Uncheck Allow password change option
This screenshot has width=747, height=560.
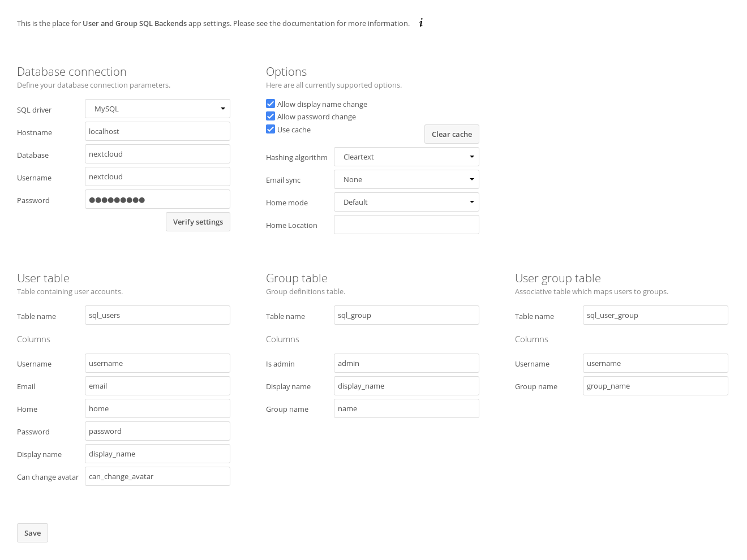coord(271,117)
